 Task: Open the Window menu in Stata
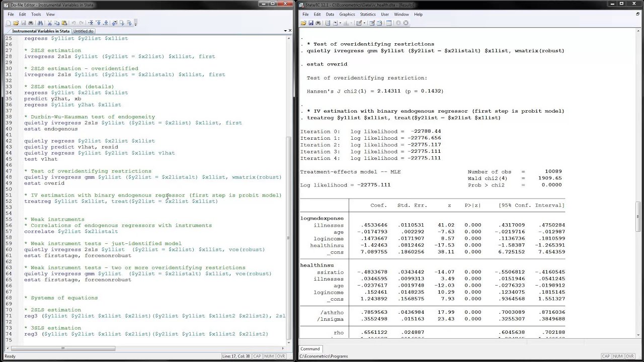(x=401, y=14)
